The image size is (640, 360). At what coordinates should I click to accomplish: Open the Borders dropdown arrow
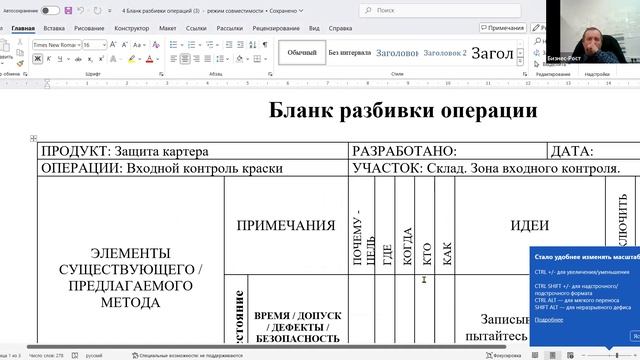pyautogui.click(x=265, y=59)
